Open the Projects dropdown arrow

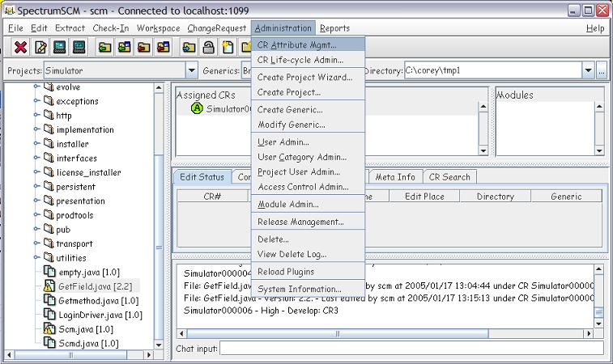pos(192,70)
